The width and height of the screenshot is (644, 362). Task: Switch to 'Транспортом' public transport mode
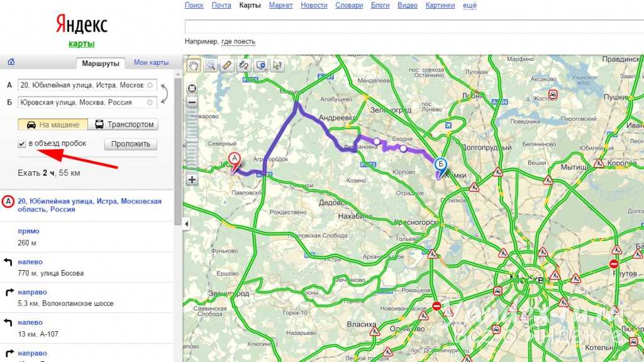pyautogui.click(x=123, y=124)
